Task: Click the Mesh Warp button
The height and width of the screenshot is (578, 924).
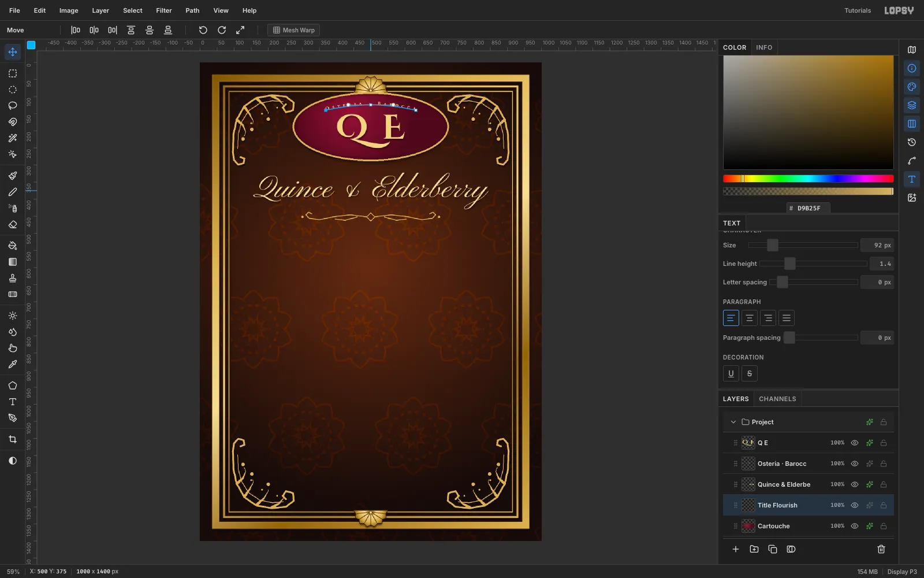Action: pos(293,30)
